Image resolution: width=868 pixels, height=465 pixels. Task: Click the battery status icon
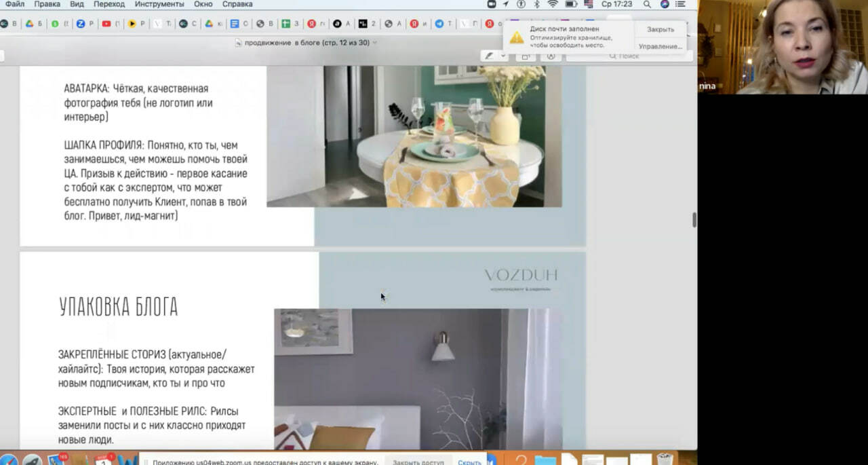pyautogui.click(x=571, y=4)
